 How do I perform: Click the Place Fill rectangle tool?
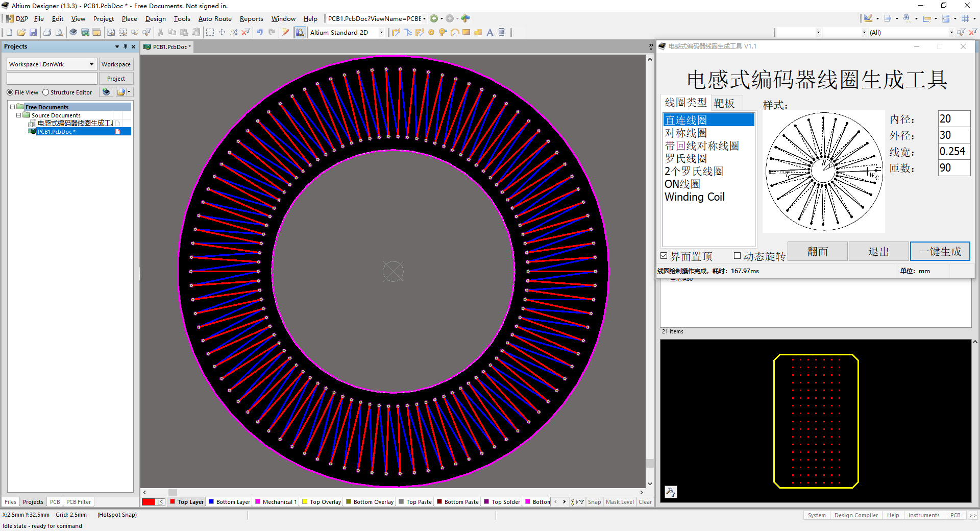(x=466, y=32)
